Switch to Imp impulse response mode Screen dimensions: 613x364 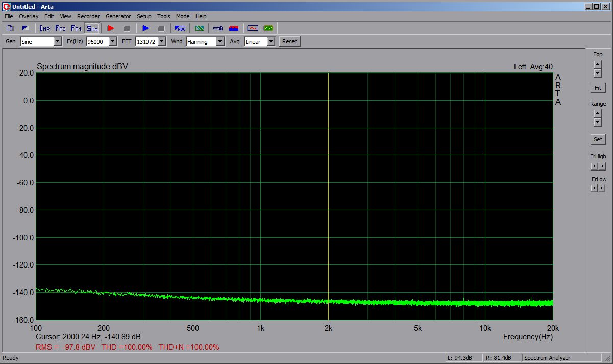coord(44,28)
